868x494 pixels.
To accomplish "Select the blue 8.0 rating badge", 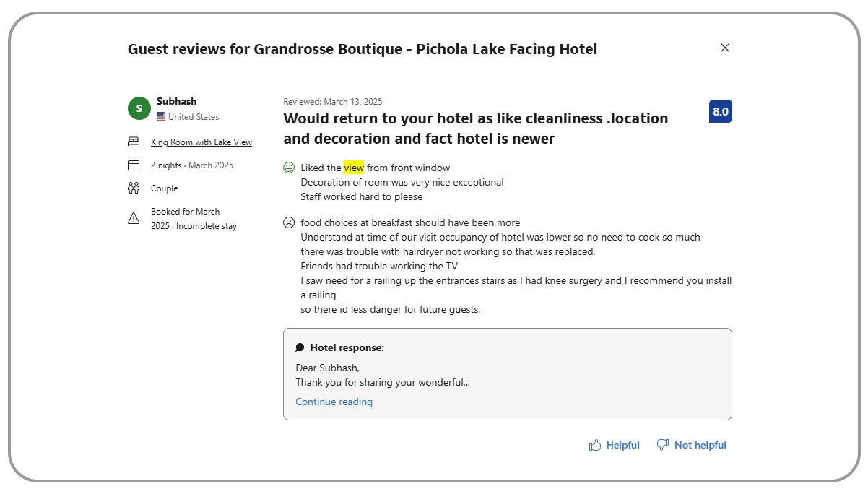I will 719,111.
